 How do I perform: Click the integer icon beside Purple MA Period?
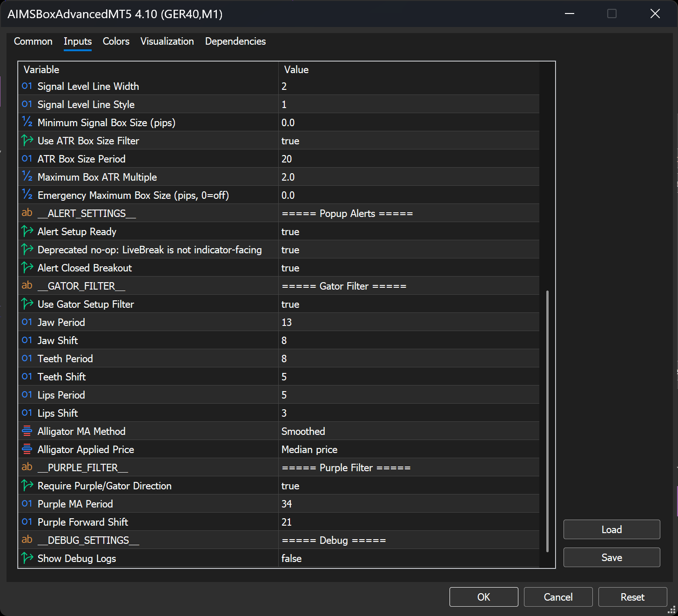(27, 504)
